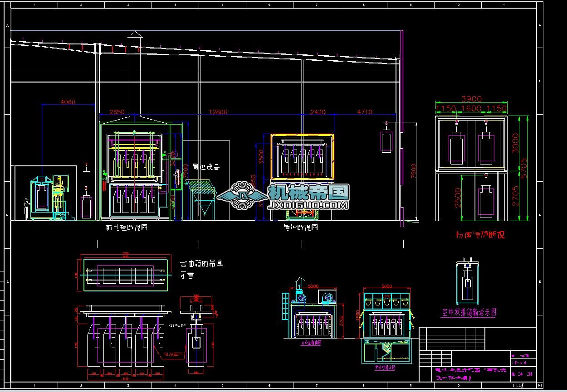Screen dimensions: 567x392
Task: Select the 3700 dimension beside the fan unit view
Action: click(x=342, y=322)
